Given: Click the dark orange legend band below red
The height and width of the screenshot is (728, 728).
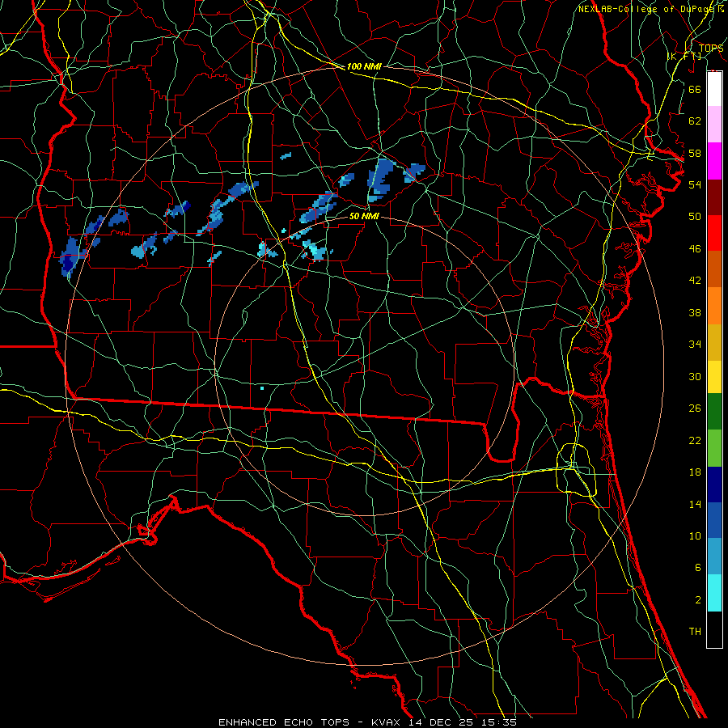Looking at the screenshot, I should click(x=714, y=269).
